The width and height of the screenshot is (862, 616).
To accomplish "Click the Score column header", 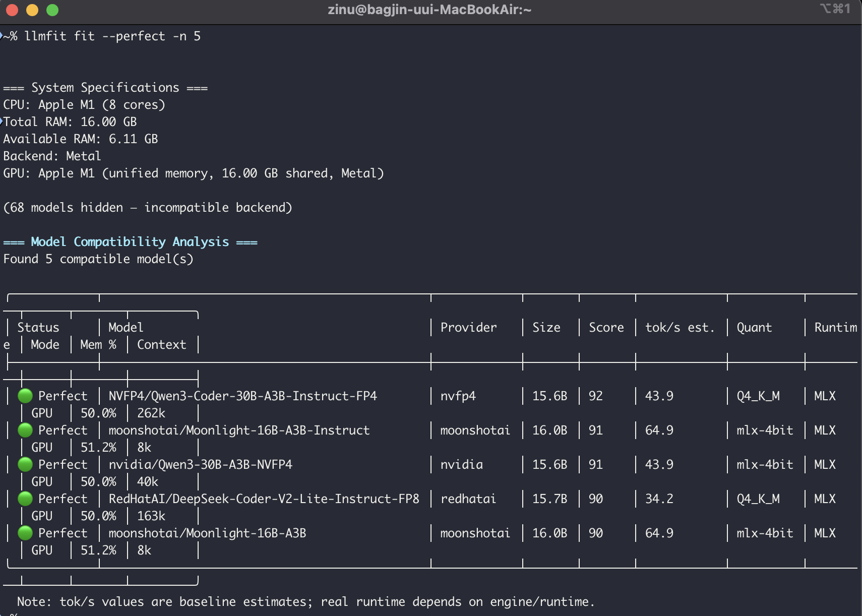I will pos(606,328).
